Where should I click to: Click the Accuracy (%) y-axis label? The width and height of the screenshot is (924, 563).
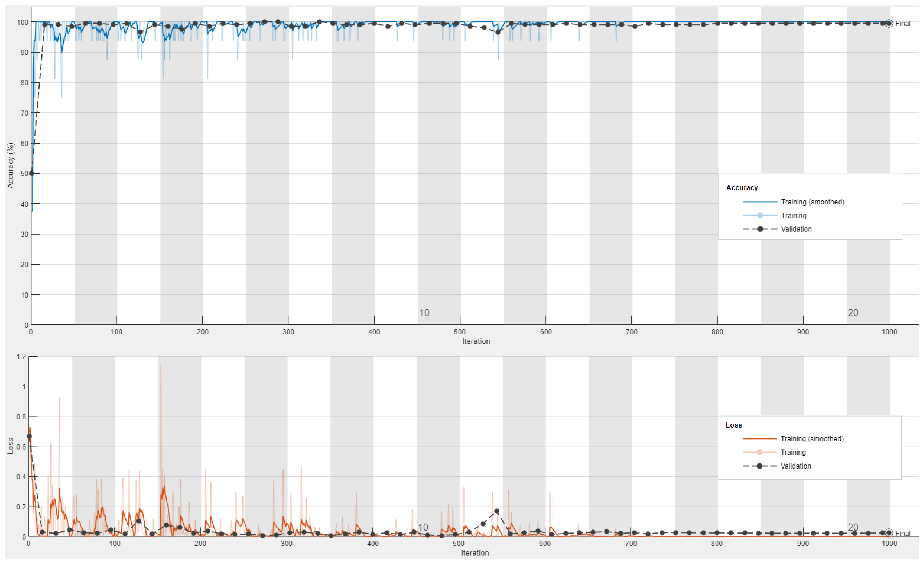pyautogui.click(x=11, y=165)
